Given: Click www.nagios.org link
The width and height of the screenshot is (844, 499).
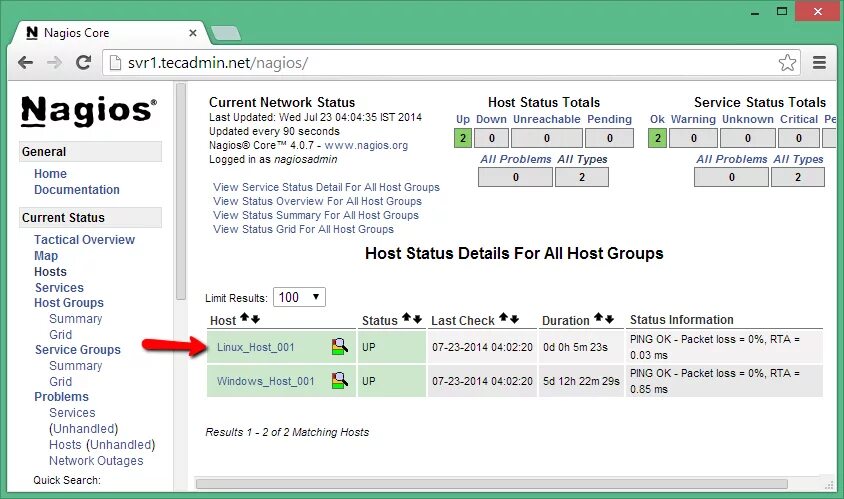Looking at the screenshot, I should pos(366,145).
